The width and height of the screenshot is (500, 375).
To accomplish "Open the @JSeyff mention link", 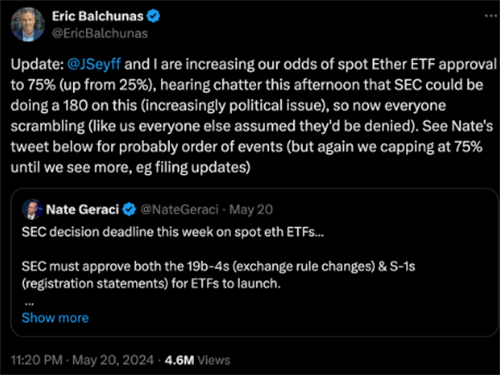I will [x=94, y=64].
